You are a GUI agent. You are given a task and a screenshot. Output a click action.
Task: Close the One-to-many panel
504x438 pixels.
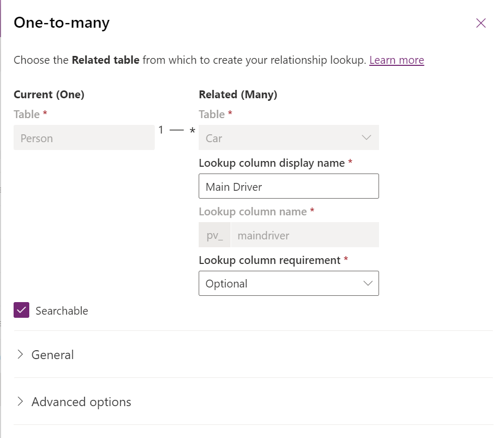[481, 23]
